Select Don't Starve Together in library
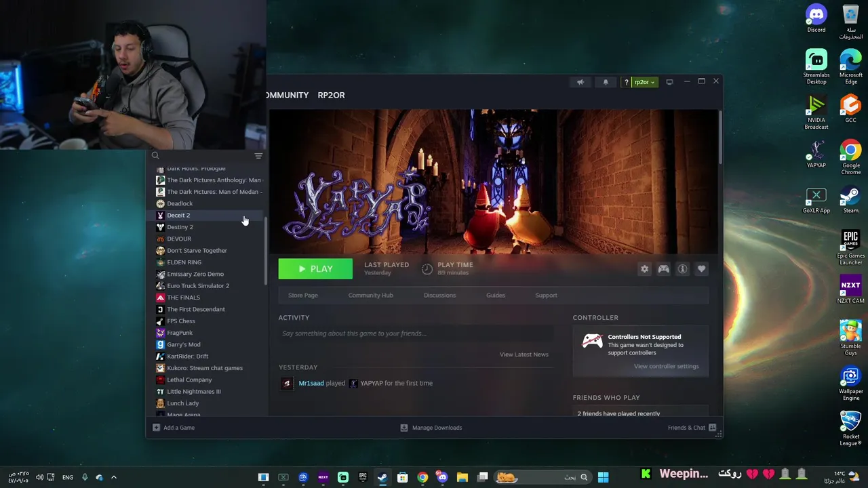Image resolution: width=868 pixels, height=488 pixels. 206,251
